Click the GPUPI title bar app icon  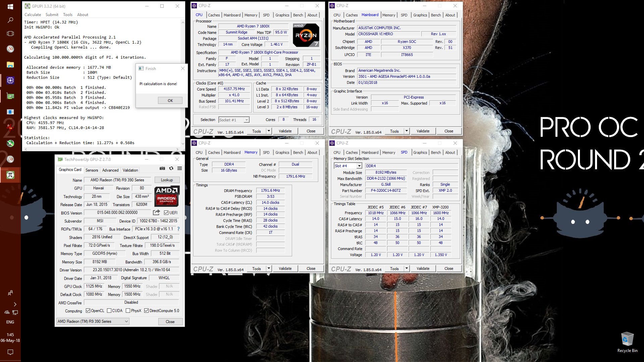[28, 6]
